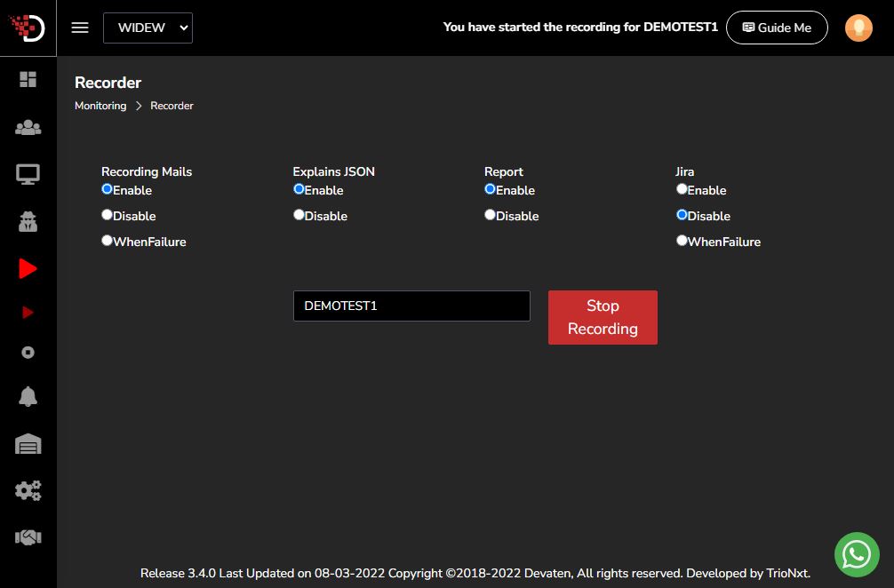This screenshot has width=894, height=588.
Task: Click the DEMOTEST1 recording name field
Action: (411, 306)
